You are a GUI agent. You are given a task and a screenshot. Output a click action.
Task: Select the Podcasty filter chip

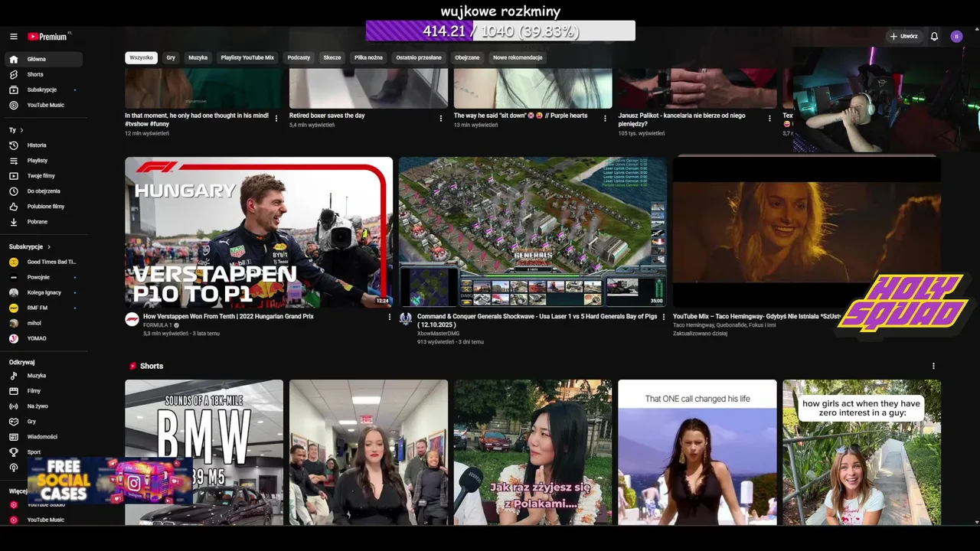299,57
